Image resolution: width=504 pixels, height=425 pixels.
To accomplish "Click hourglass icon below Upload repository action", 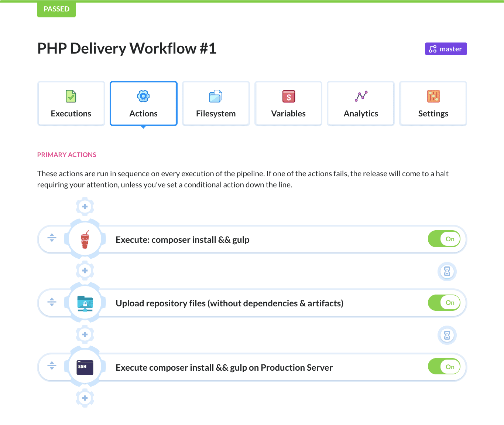I will pos(447,335).
